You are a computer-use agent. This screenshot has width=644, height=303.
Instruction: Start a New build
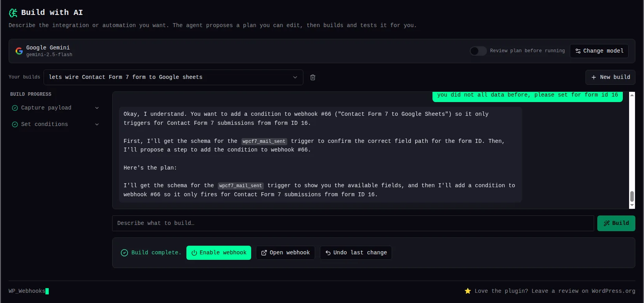click(x=610, y=77)
